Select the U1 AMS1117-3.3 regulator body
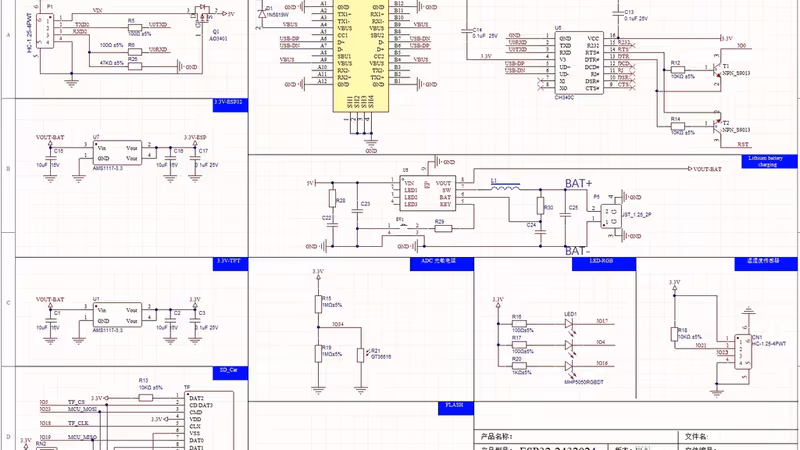This screenshot has width=800, height=450. [x=118, y=315]
